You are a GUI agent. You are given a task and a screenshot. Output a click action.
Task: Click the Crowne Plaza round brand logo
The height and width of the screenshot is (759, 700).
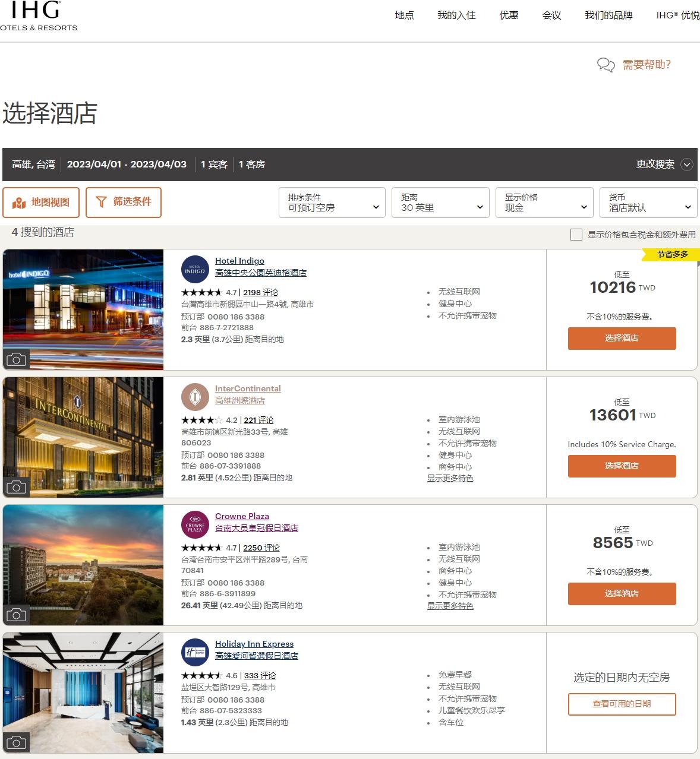195,525
